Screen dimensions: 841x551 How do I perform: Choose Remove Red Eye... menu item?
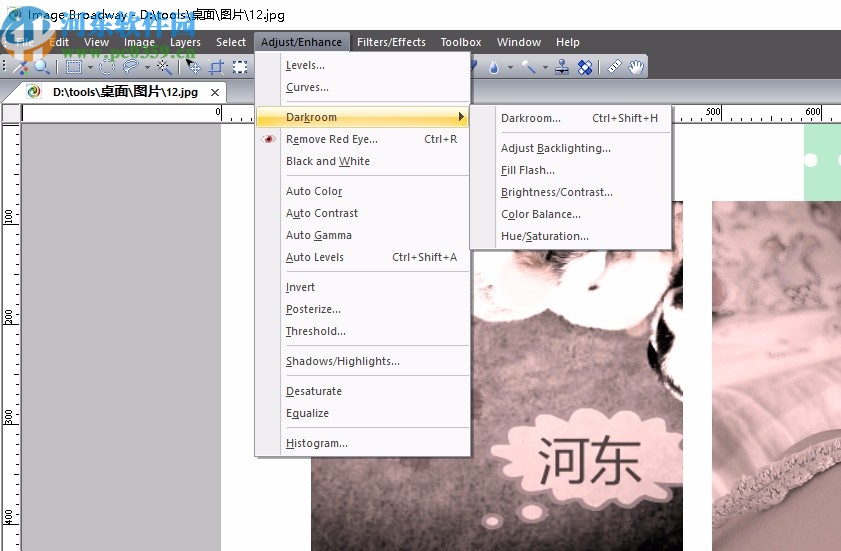coord(363,139)
